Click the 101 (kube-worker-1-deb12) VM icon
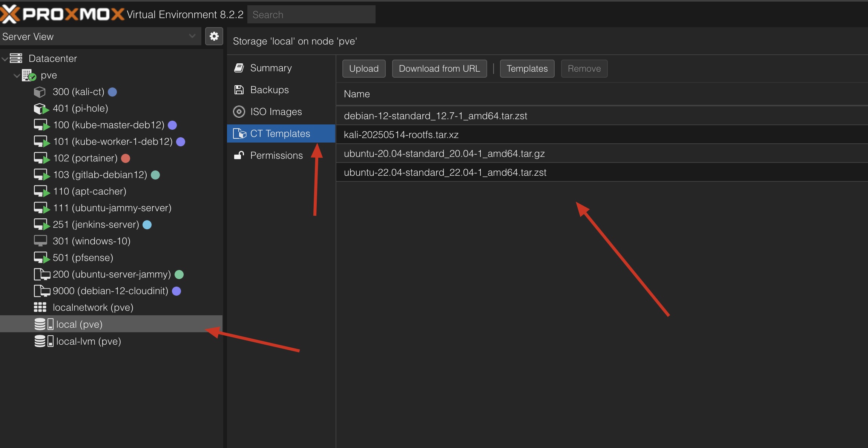The width and height of the screenshot is (868, 448). pyautogui.click(x=41, y=142)
